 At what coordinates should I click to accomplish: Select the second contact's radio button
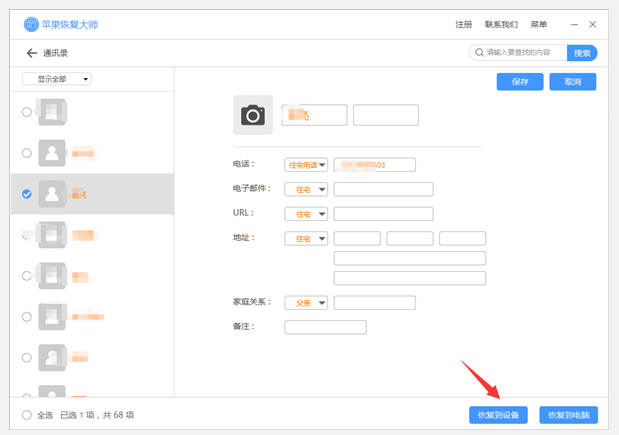point(26,153)
